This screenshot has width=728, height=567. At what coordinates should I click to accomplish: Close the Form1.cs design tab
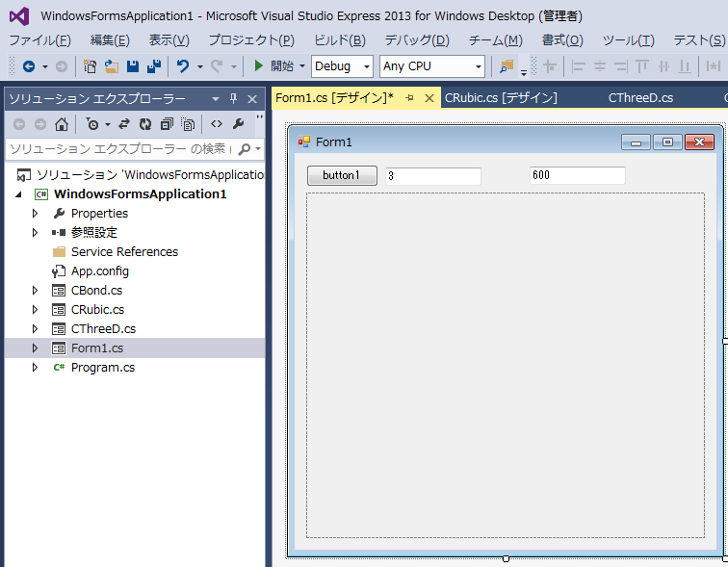pyautogui.click(x=429, y=98)
